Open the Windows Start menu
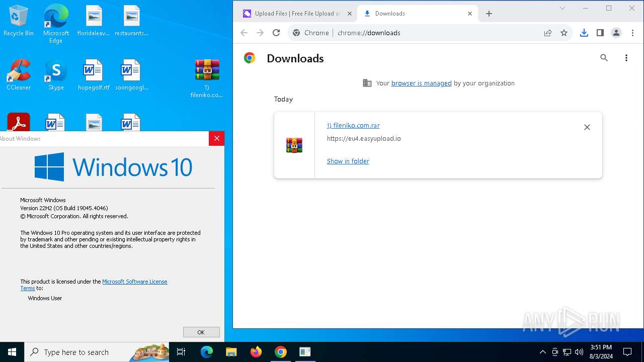The image size is (644, 362). point(12,352)
